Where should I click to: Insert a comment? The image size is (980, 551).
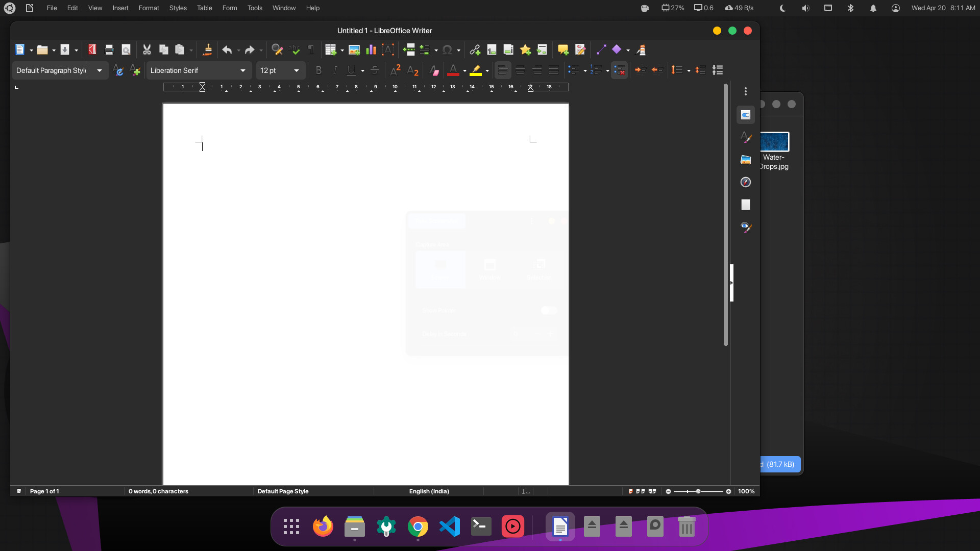point(563,49)
